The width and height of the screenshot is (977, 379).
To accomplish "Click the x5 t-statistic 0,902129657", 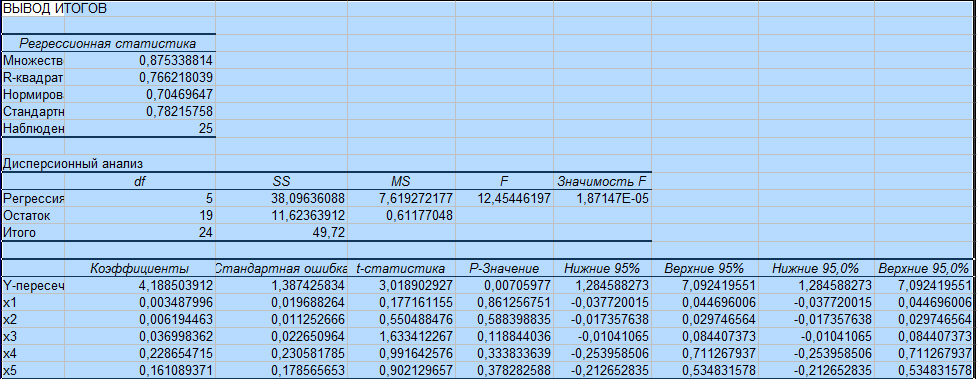I will pyautogui.click(x=416, y=371).
